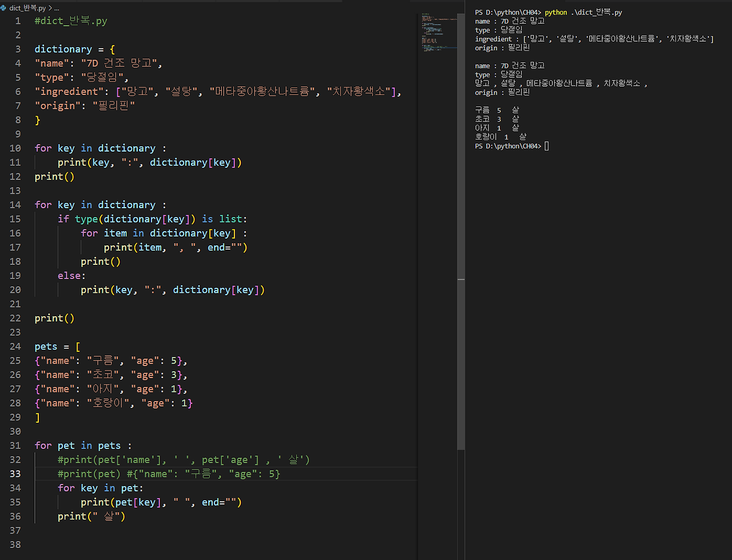
Task: Click the code minimap preview
Action: coord(439,33)
